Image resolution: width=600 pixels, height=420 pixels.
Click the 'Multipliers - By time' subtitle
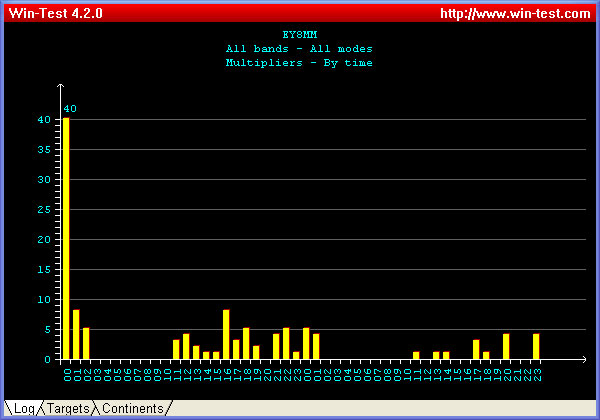click(x=299, y=63)
